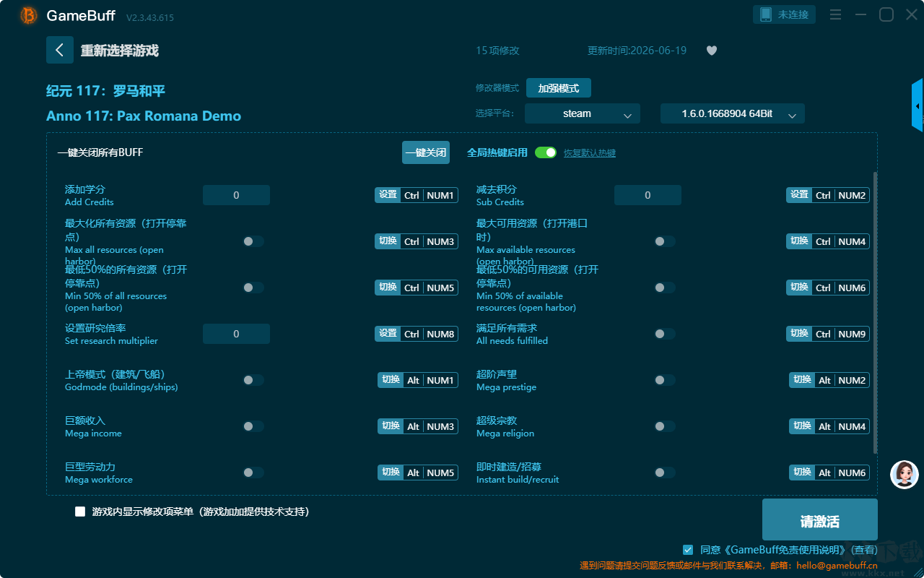Expand the right side panel arrow
This screenshot has width=924, height=578.
click(918, 105)
